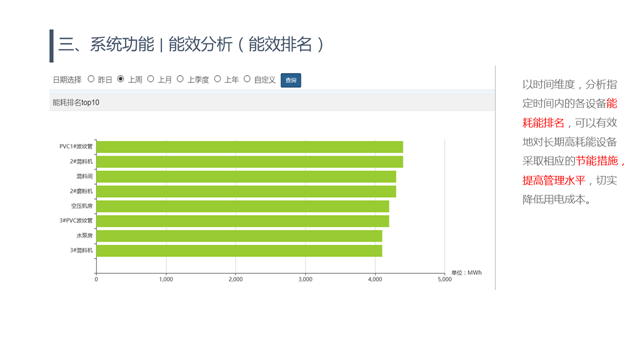
Task: Click the 3#PVC波纹管 axis label
Action: [76, 220]
